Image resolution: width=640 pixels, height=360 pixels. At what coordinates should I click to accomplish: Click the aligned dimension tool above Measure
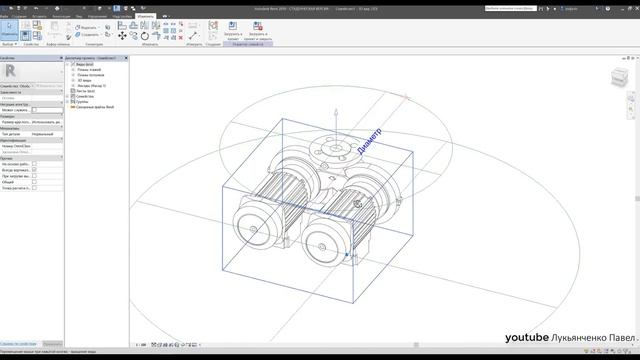tap(193, 25)
